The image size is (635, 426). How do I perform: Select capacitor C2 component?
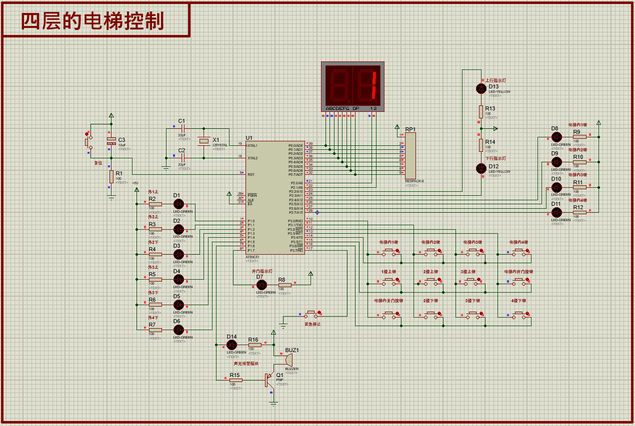pos(182,158)
